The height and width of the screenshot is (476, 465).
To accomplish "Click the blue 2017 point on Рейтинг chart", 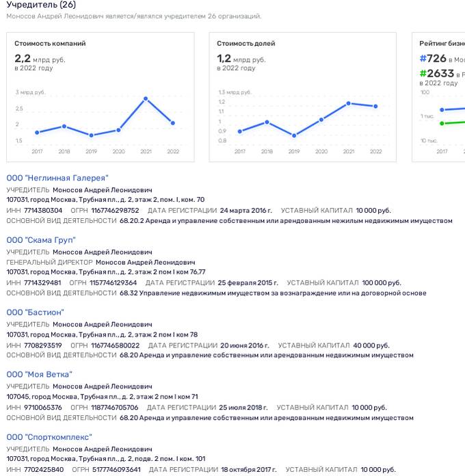I will [442, 109].
